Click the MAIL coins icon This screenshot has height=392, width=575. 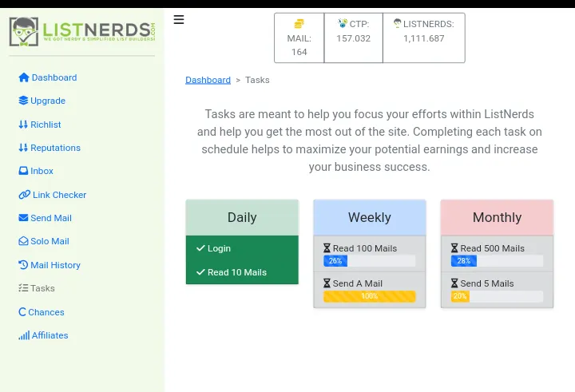click(x=299, y=24)
